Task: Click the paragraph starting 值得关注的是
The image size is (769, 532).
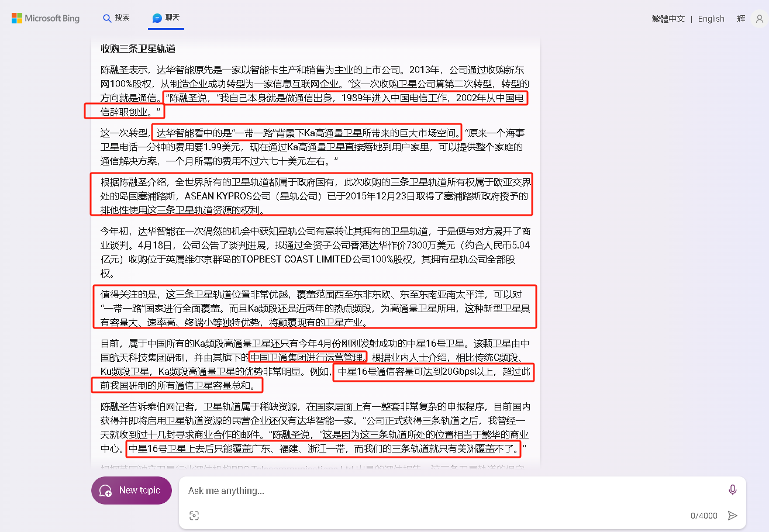Action: point(315,308)
